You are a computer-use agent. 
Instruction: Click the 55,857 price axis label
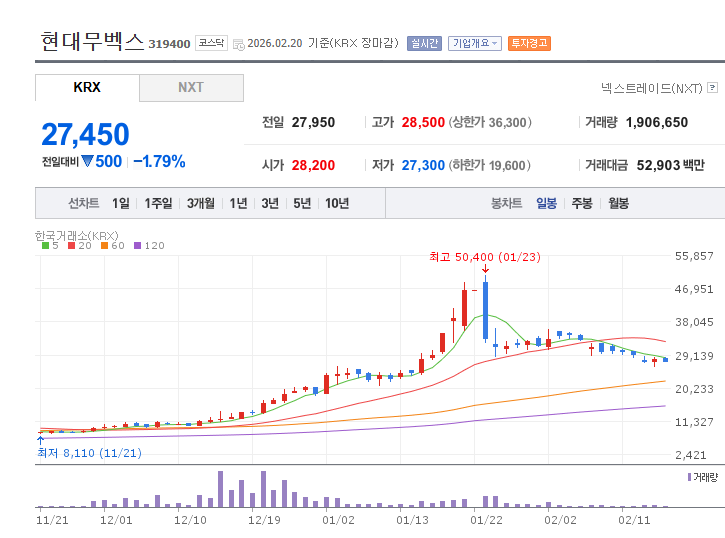[694, 256]
